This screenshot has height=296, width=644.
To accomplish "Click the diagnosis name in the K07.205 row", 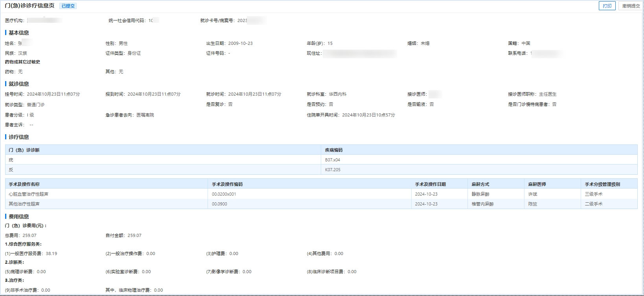I will tap(11, 170).
